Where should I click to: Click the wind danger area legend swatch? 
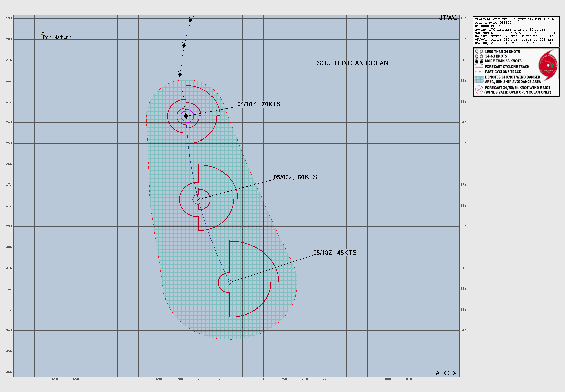[479, 79]
